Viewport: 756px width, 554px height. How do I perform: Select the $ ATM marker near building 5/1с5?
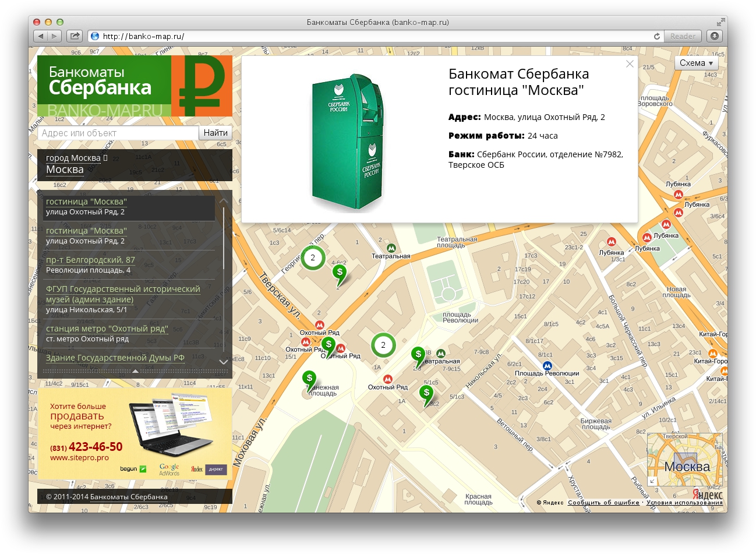click(427, 395)
